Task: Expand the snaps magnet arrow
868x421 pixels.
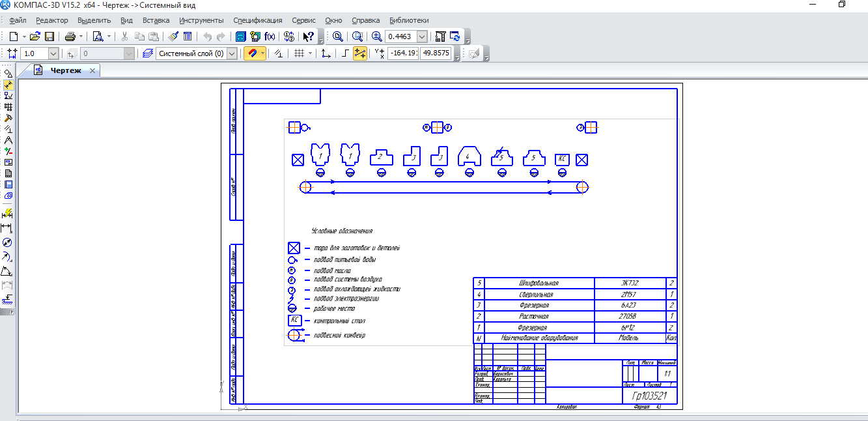Action: [262, 53]
